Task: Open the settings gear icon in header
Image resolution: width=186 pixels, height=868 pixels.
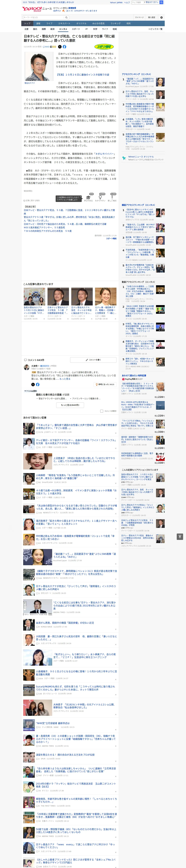Action: pos(161,18)
